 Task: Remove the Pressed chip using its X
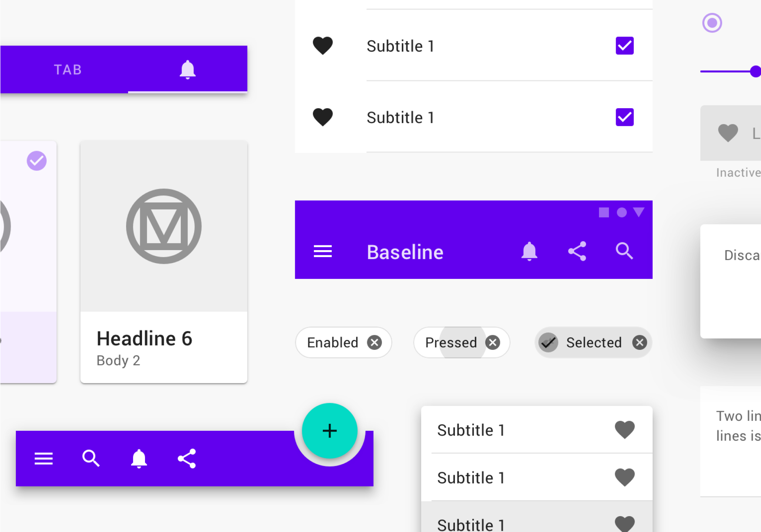[x=493, y=342]
